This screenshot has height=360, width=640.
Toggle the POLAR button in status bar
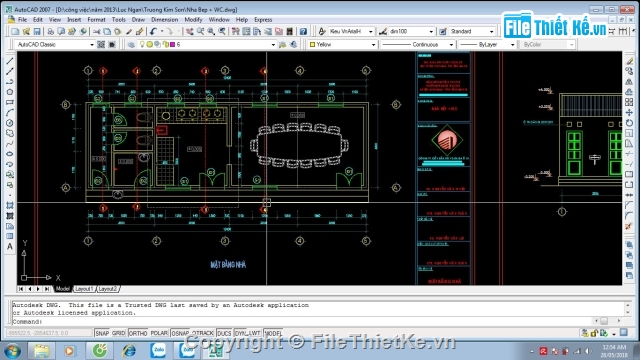click(x=159, y=333)
